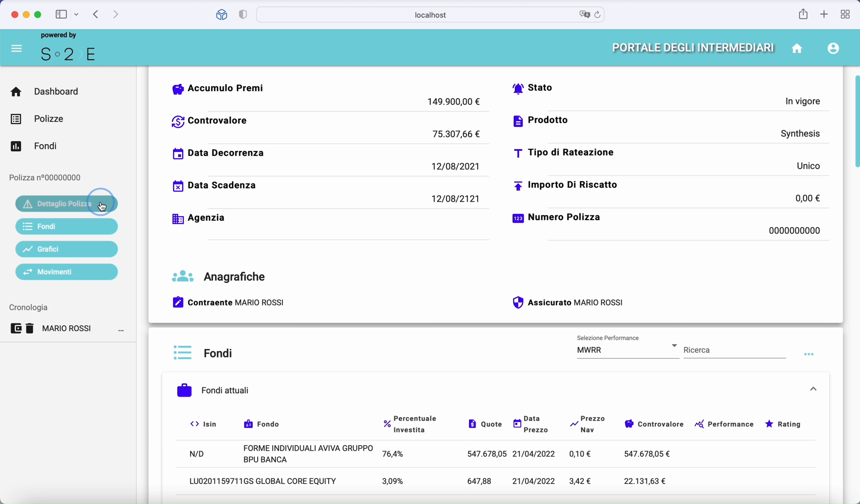The width and height of the screenshot is (860, 504).
Task: Open the three-dots menu in the Fondi panel
Action: (x=808, y=354)
